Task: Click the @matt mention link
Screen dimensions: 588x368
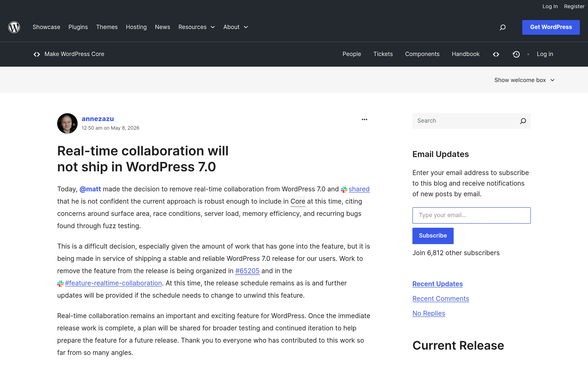Action: click(90, 189)
